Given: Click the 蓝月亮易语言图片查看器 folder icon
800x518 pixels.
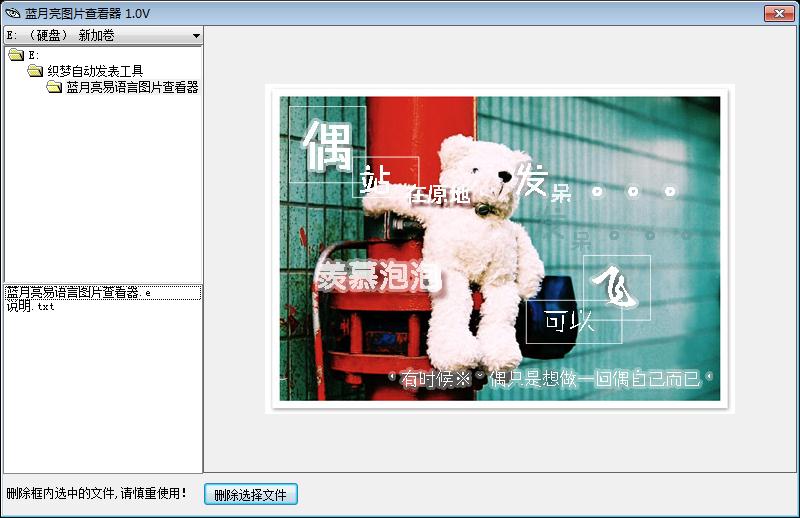Looking at the screenshot, I should (54, 87).
